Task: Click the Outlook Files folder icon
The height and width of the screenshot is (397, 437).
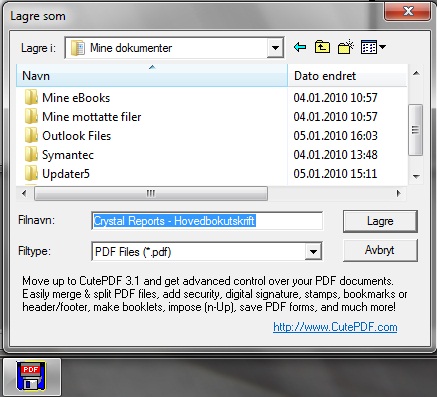Action: 31,135
